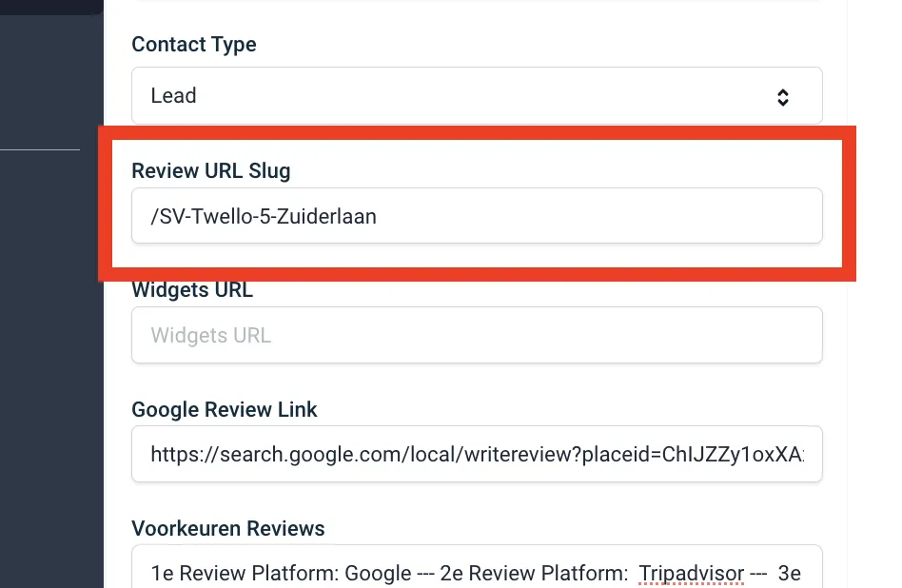Focus the empty Widgets URL field
This screenshot has width=902, height=588.
476,335
